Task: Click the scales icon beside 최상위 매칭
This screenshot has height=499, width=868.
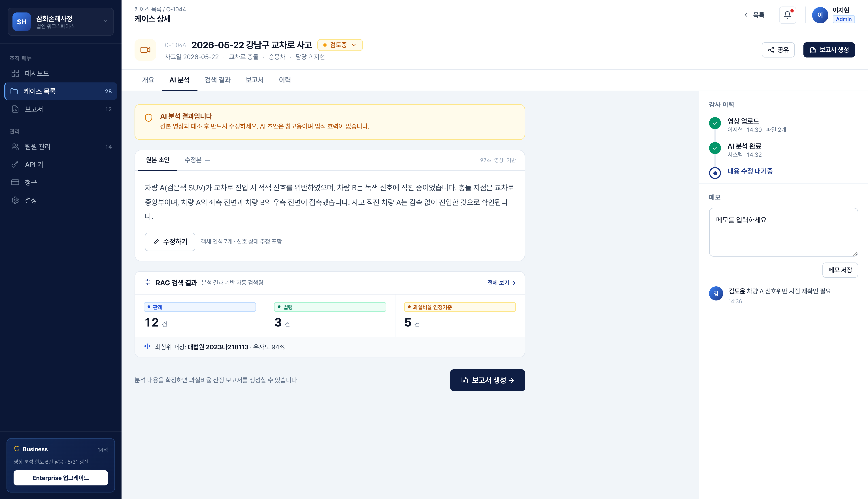Action: (147, 346)
